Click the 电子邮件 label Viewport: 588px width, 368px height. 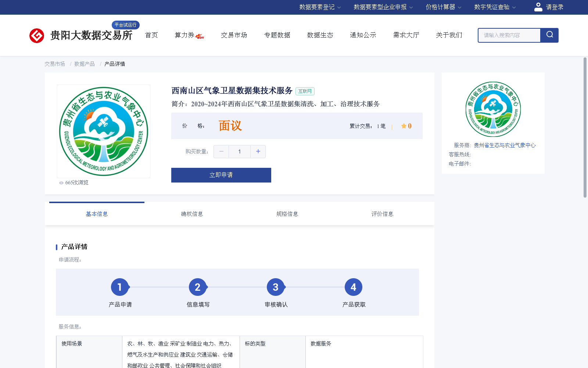pyautogui.click(x=460, y=164)
